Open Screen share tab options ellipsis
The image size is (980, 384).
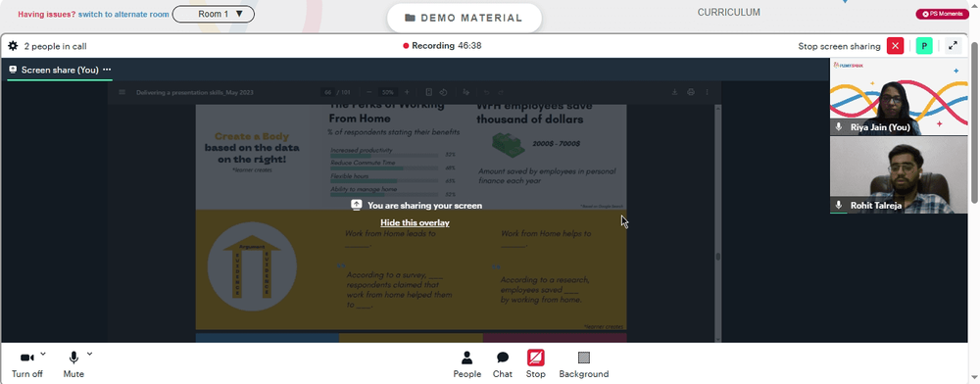tap(107, 70)
